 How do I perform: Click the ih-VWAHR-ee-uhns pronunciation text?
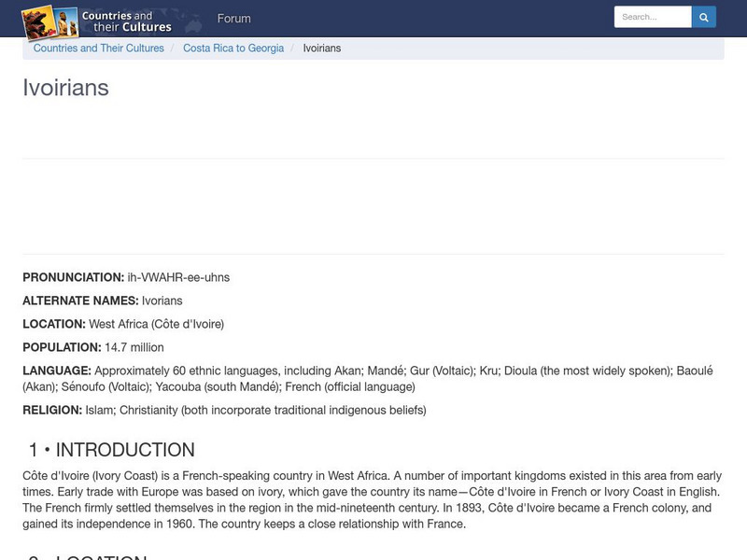pos(178,277)
